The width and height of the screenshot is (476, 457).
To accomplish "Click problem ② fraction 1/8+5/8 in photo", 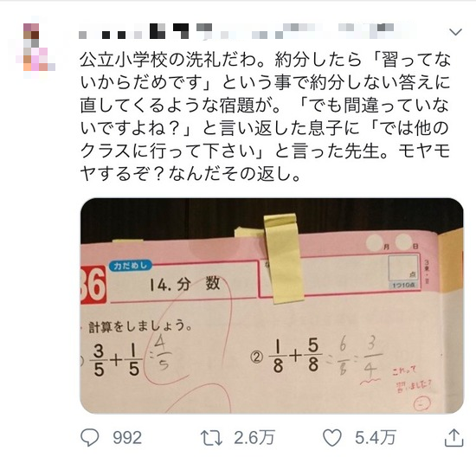I will pos(296,355).
